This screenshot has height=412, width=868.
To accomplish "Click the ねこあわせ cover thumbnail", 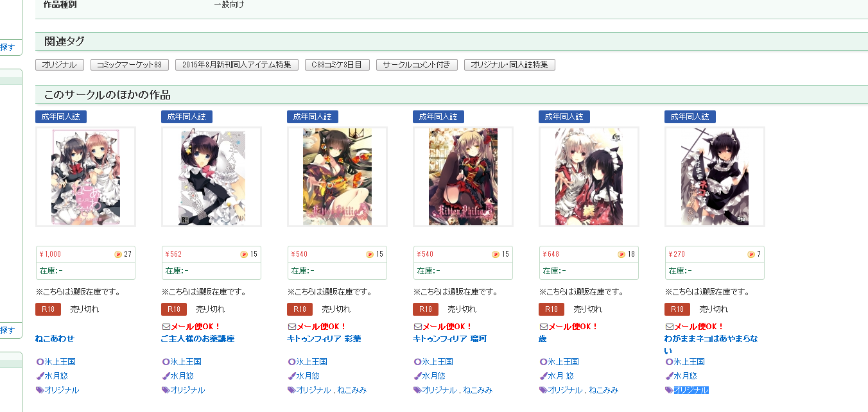I will pyautogui.click(x=85, y=176).
